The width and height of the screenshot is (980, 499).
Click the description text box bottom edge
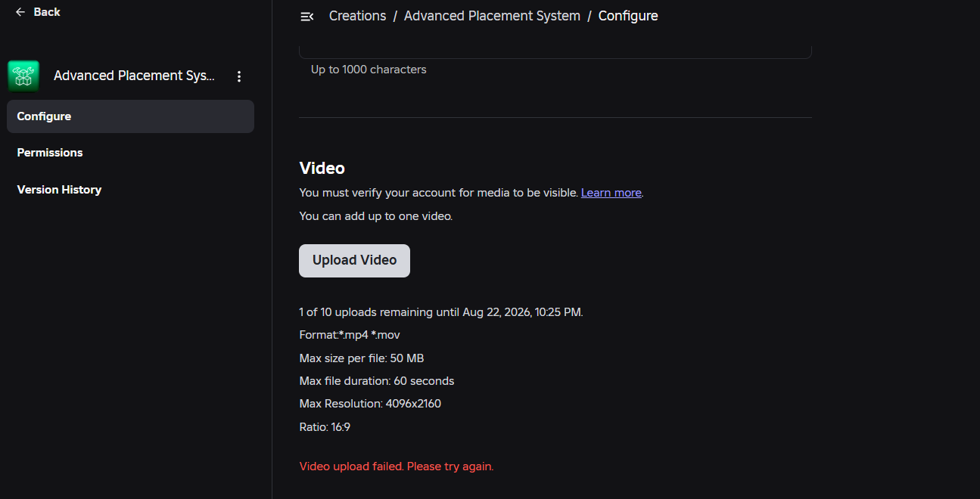(x=555, y=57)
